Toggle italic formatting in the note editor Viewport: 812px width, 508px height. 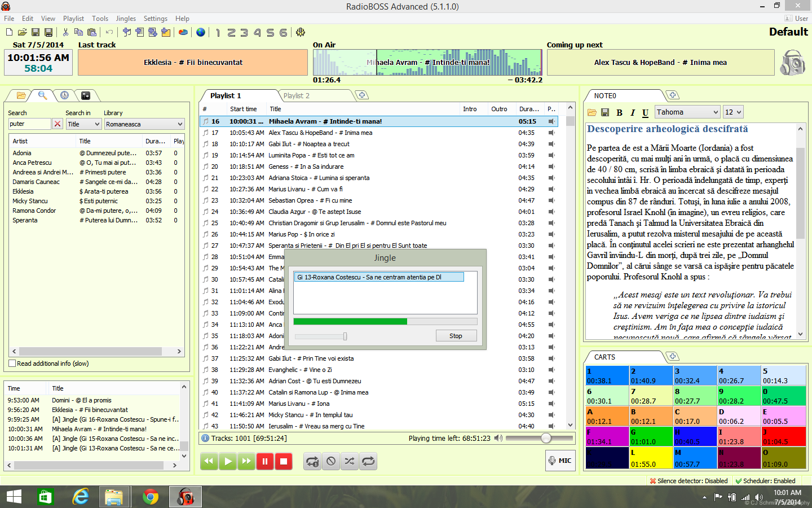(x=632, y=112)
